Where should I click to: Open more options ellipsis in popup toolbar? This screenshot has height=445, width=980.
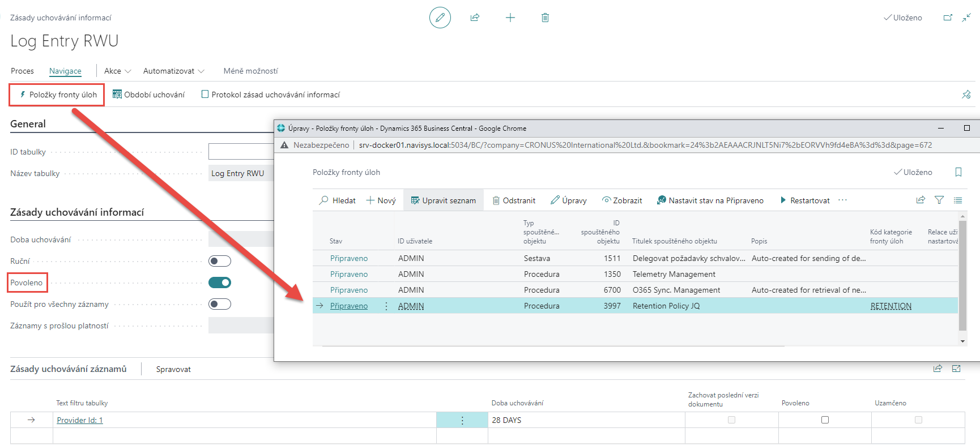pos(842,200)
